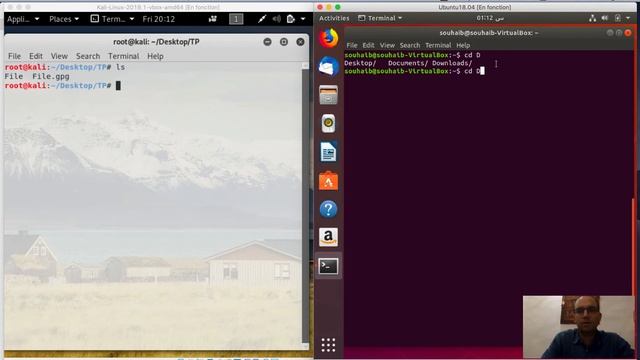Launch Thunderbird mail from the dock

click(x=329, y=67)
